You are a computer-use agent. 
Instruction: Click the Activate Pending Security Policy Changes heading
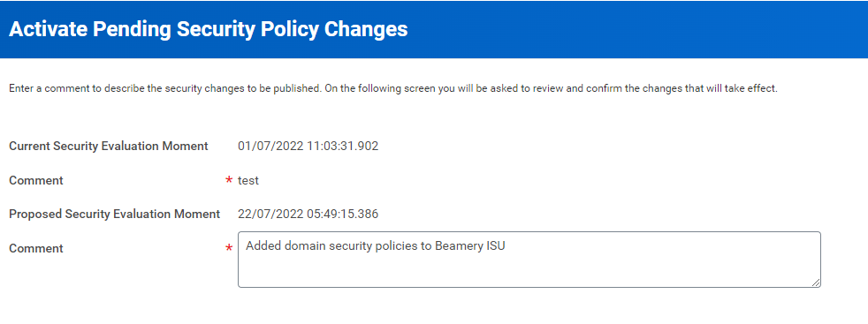pyautogui.click(x=209, y=29)
